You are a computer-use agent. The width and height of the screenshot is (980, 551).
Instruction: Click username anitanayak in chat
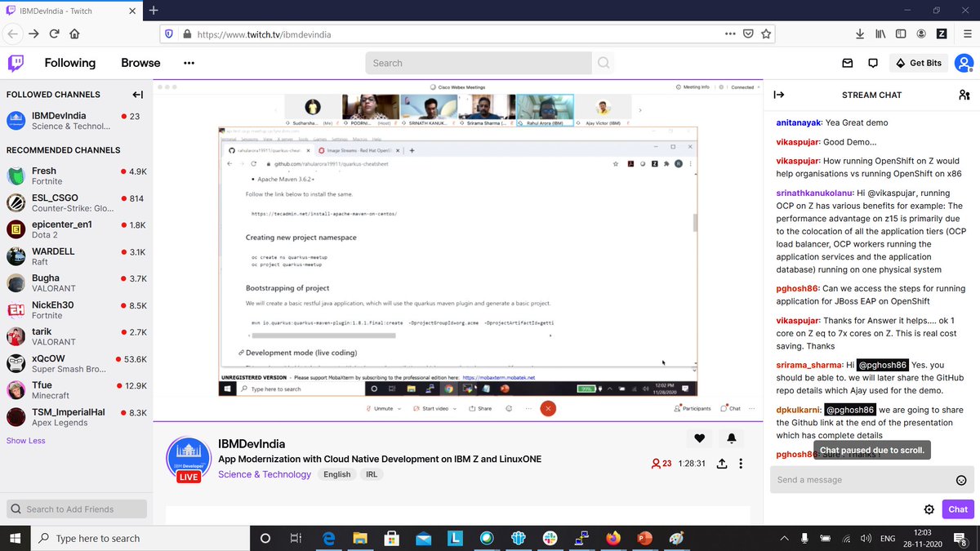click(798, 122)
